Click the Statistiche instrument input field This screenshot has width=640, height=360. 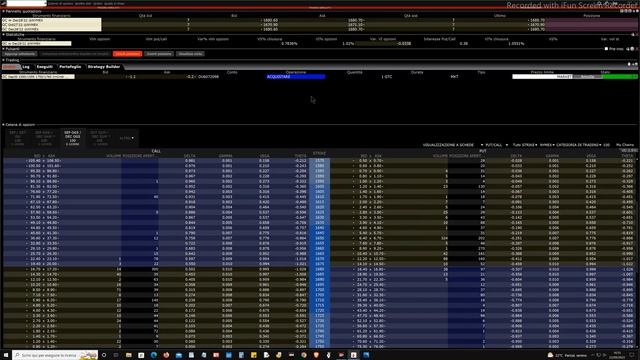coord(37,44)
